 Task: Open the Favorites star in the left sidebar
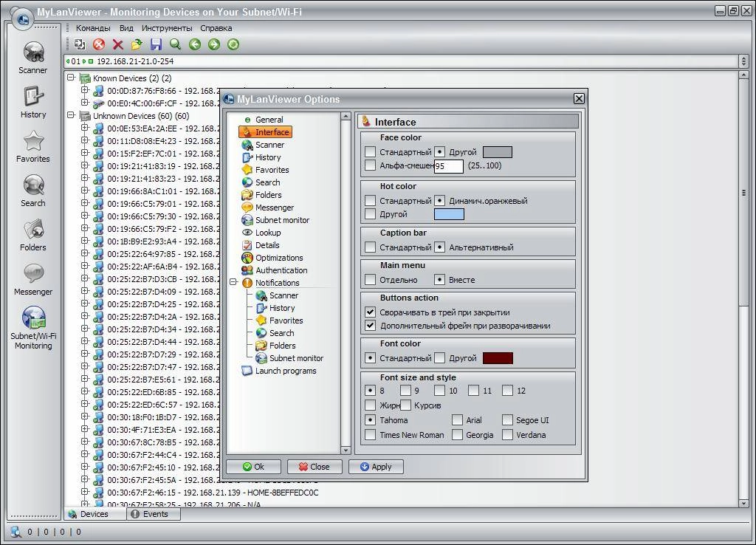[33, 147]
